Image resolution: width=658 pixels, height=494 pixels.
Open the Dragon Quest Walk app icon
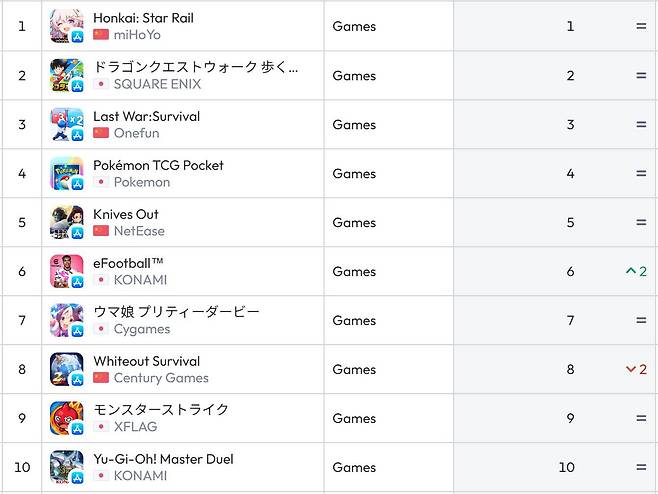(x=66, y=76)
